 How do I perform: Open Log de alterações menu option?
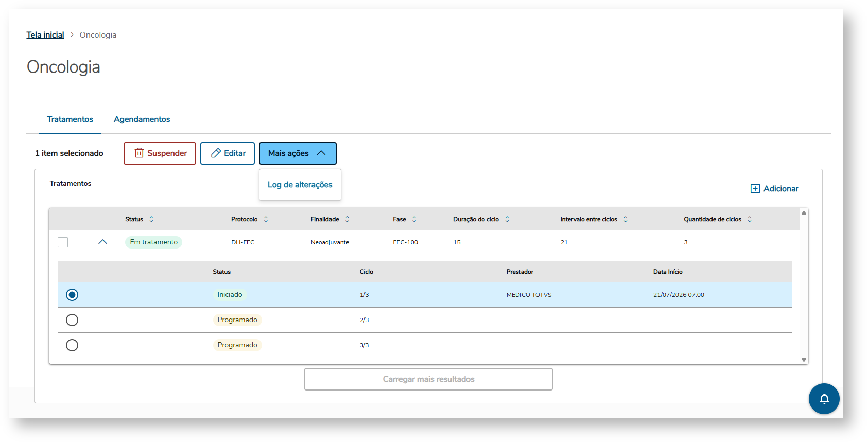300,185
